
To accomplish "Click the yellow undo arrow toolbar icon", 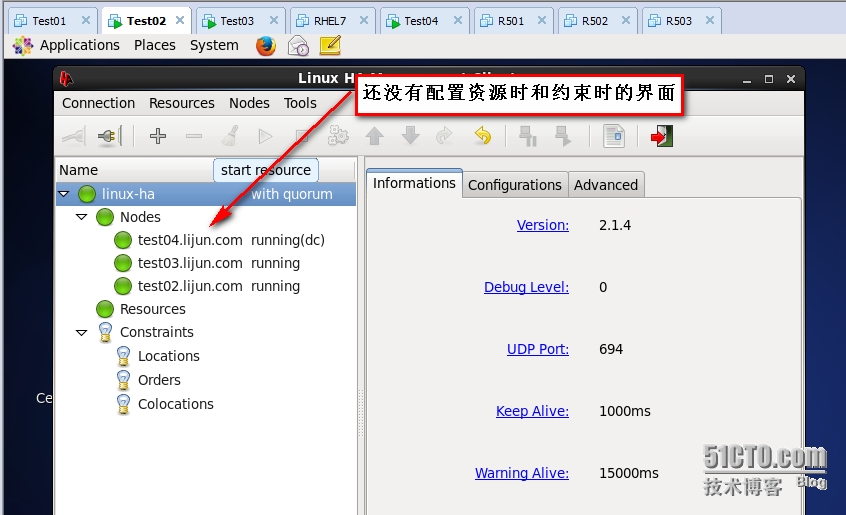I will pyautogui.click(x=482, y=136).
